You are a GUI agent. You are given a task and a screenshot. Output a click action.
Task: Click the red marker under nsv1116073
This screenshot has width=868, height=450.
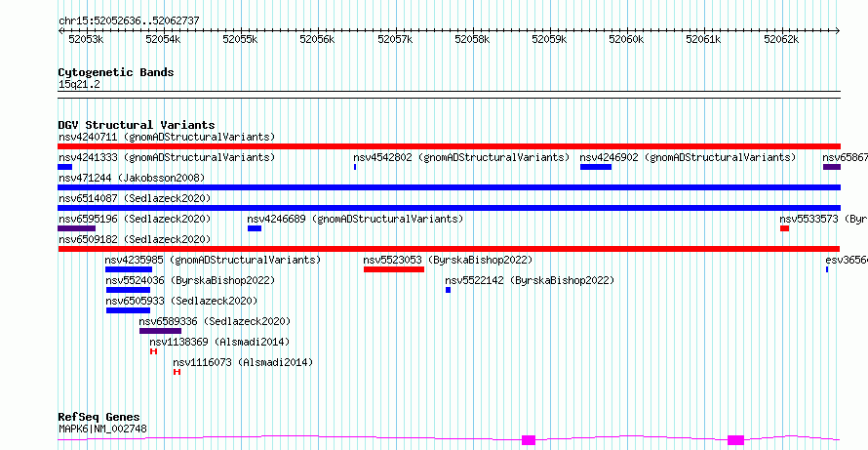coord(178,372)
